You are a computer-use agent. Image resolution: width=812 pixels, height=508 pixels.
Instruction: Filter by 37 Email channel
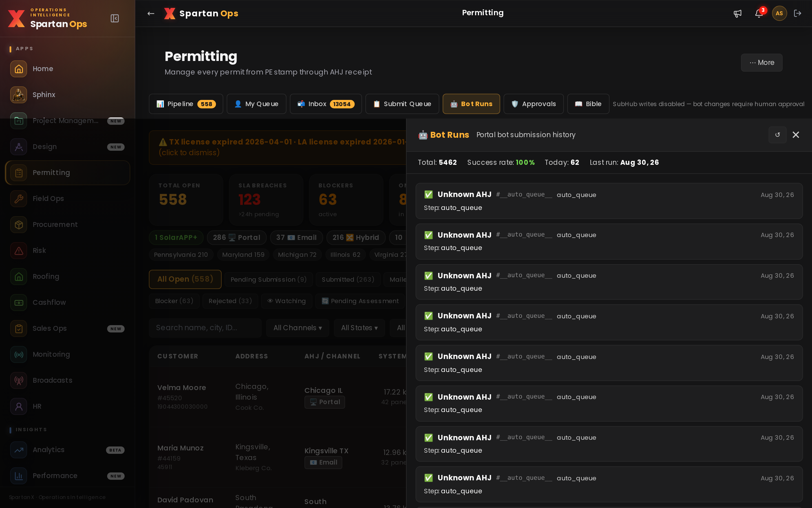[296, 238]
